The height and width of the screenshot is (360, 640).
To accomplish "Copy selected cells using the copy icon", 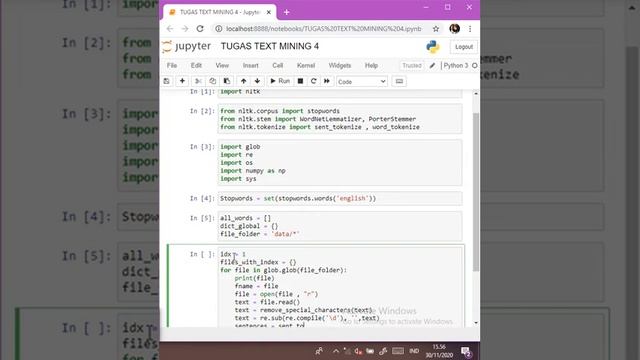I will (x=212, y=81).
